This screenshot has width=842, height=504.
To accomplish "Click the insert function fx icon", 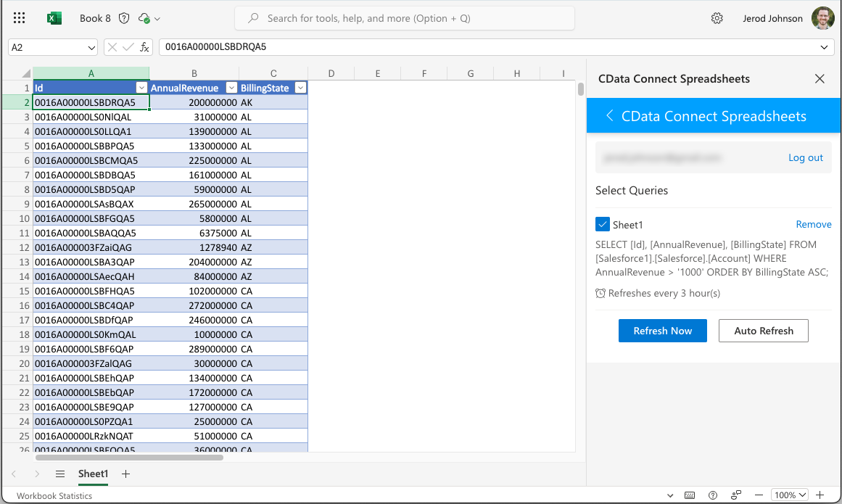I will 144,47.
